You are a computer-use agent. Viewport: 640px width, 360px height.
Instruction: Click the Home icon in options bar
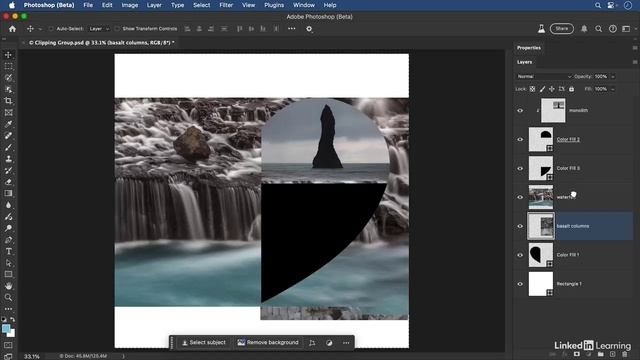(x=12, y=29)
